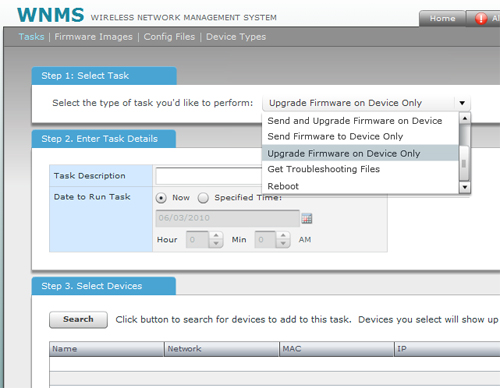Click the Step 3. Select Devices header
Image resolution: width=500 pixels, height=388 pixels.
(104, 286)
